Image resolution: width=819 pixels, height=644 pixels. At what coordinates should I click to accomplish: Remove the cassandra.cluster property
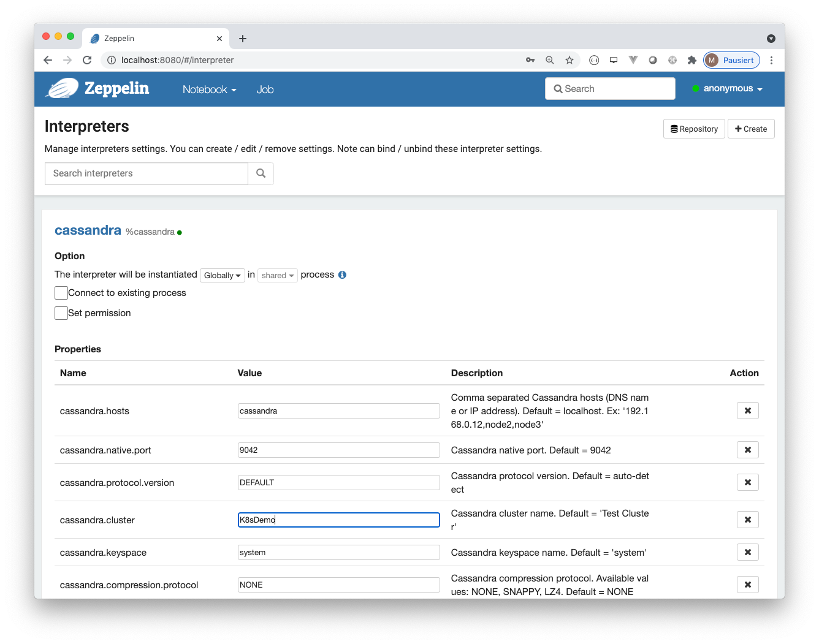(x=747, y=519)
